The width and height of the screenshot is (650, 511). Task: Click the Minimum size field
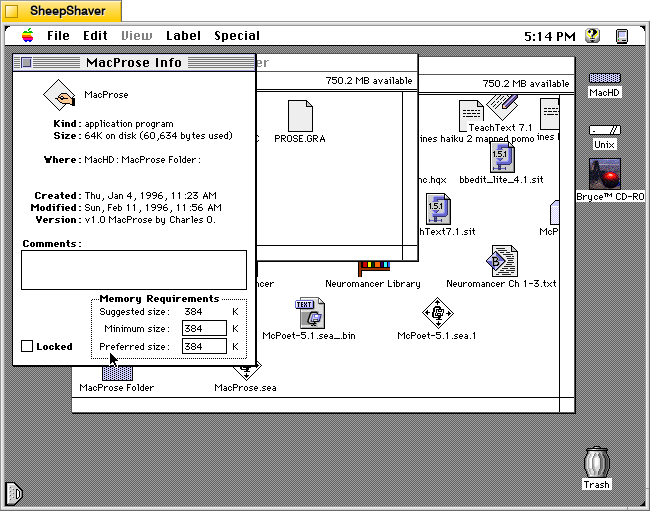[204, 328]
